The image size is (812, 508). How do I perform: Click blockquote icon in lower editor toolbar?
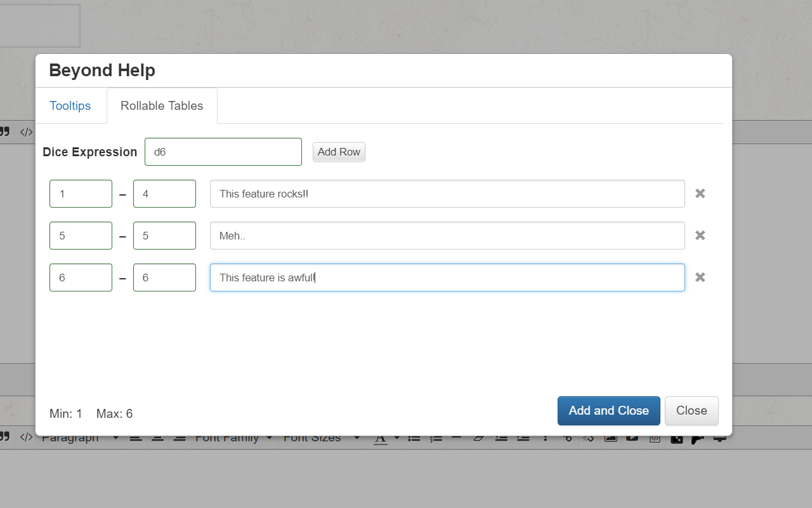pos(4,438)
